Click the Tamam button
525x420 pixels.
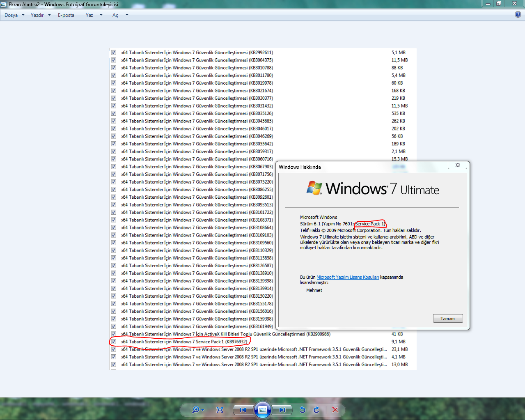pos(448,319)
